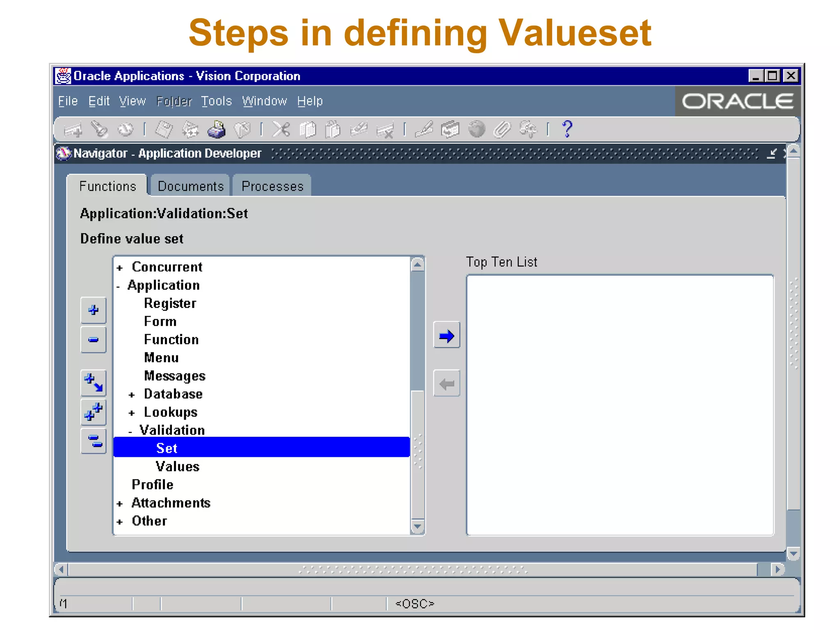Switch to the Processes tab

tap(272, 186)
